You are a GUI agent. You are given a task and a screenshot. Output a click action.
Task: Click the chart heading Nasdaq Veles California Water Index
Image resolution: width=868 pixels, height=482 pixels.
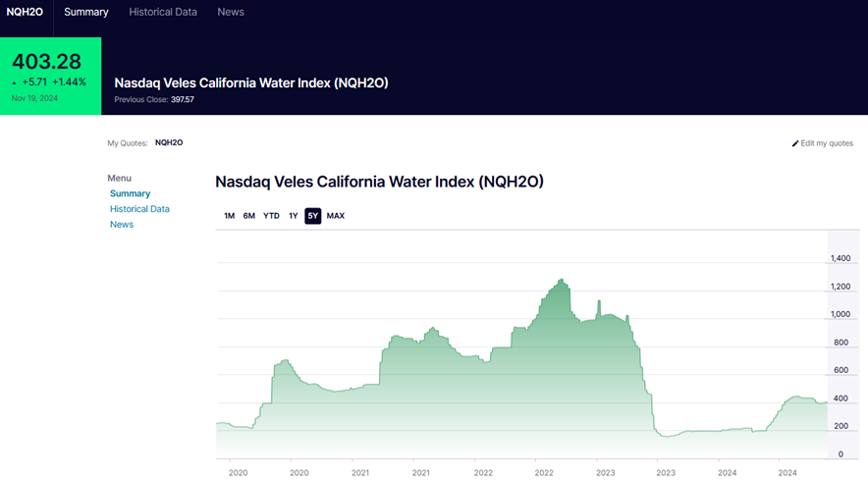point(379,182)
